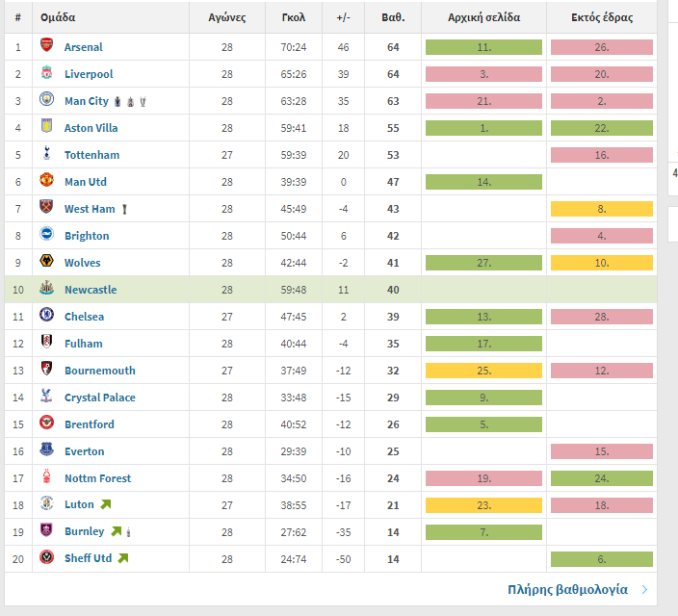678x616 pixels.
Task: Click the Chelsea club crest icon
Action: tap(46, 316)
